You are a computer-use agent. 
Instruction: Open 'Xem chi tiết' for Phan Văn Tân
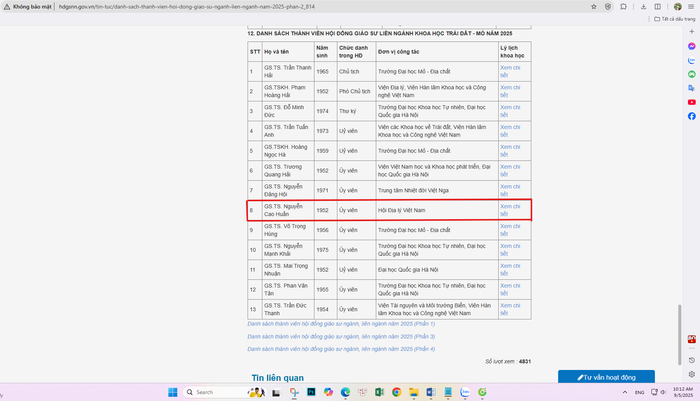click(x=510, y=289)
